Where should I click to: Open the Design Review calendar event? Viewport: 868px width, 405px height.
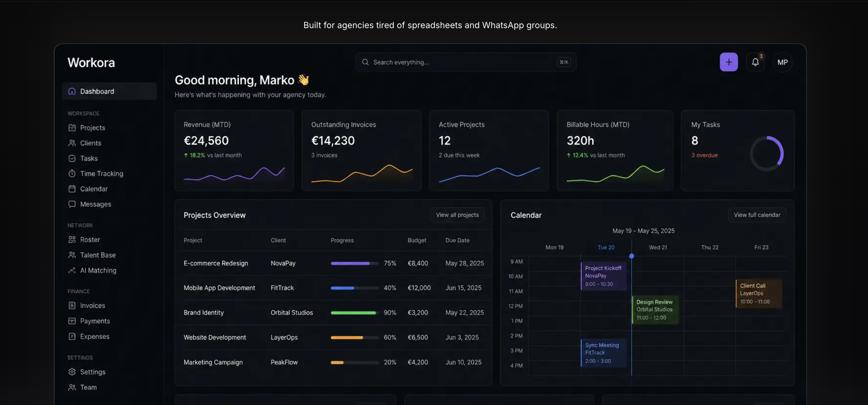pyautogui.click(x=655, y=310)
